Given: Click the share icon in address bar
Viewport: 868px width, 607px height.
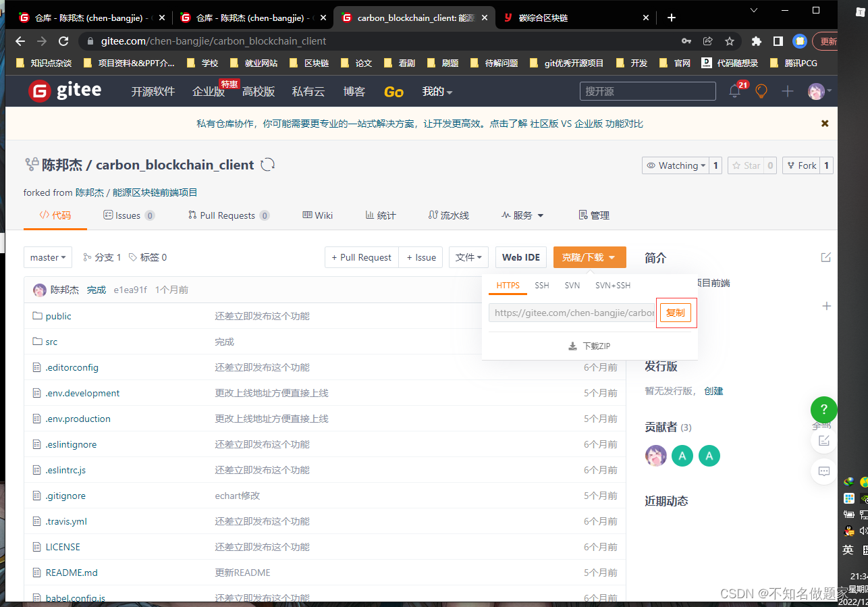Looking at the screenshot, I should point(708,41).
